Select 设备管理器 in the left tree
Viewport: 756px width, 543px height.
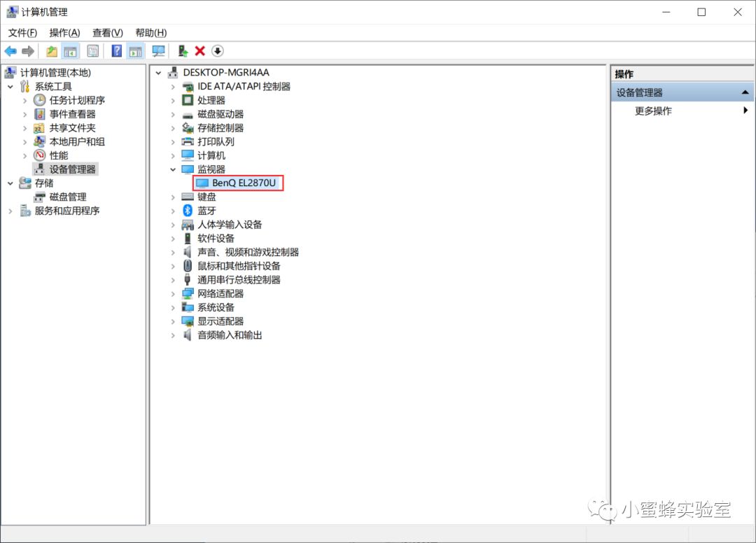click(72, 169)
